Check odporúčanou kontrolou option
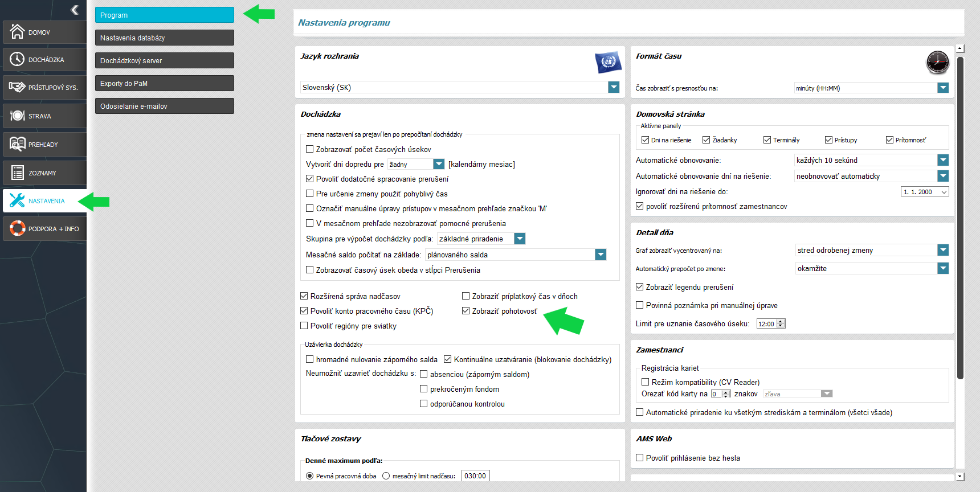The image size is (980, 492). pos(424,404)
